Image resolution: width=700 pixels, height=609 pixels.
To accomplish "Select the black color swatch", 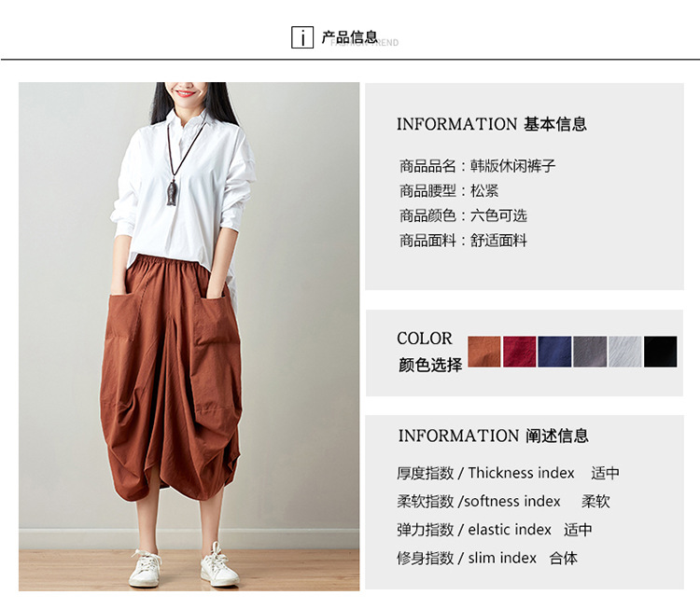I will (x=660, y=352).
